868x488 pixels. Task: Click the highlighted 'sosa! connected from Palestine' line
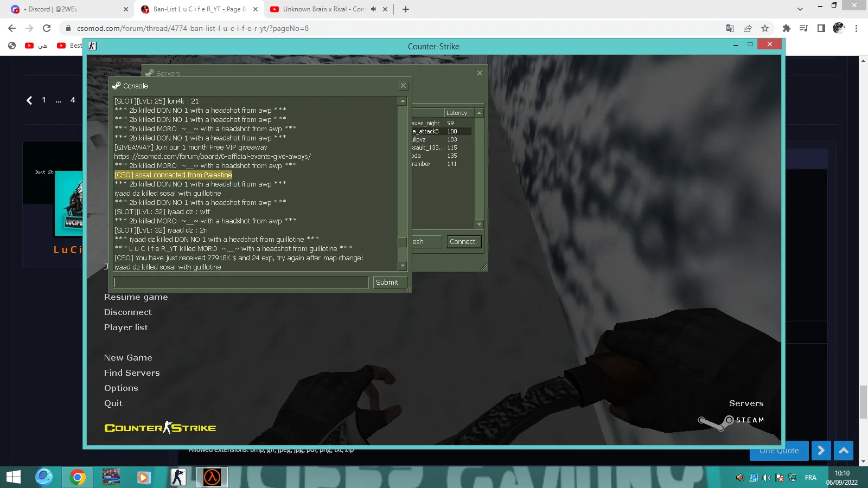(173, 175)
